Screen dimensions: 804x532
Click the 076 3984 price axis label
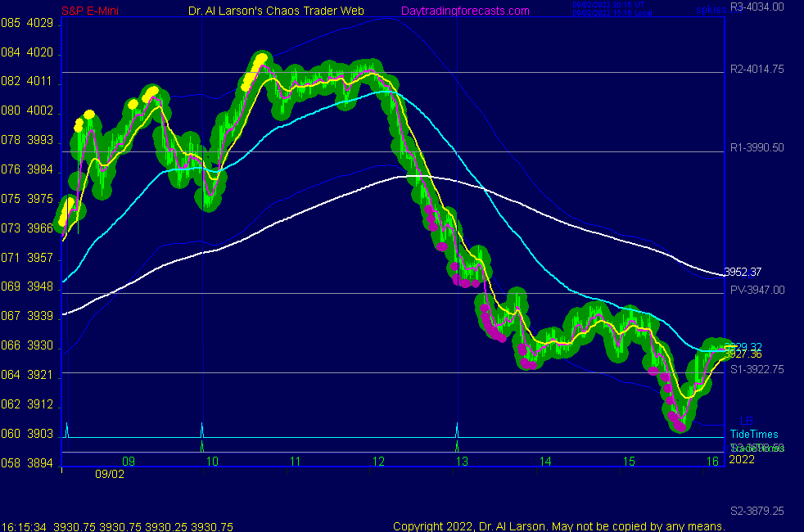tap(27, 169)
